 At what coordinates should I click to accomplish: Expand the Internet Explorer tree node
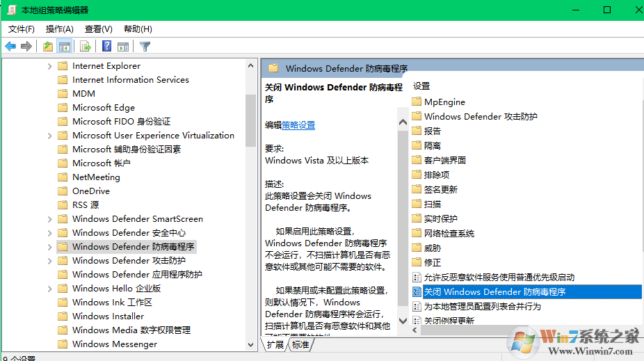pyautogui.click(x=49, y=66)
